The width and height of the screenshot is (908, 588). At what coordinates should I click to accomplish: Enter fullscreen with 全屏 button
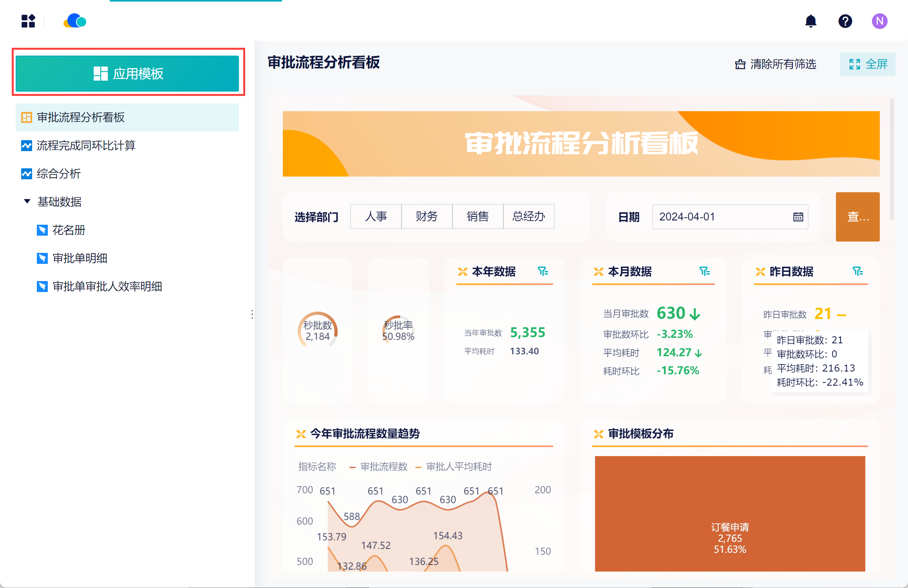click(867, 64)
